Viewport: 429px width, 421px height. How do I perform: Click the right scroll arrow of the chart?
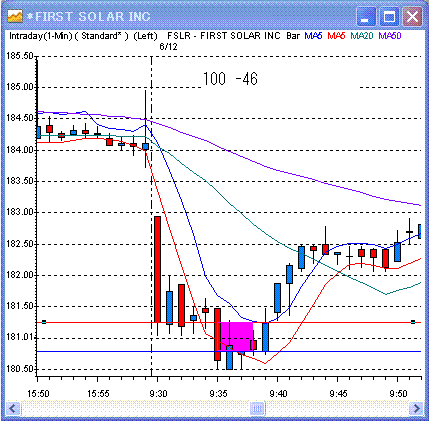point(416,408)
